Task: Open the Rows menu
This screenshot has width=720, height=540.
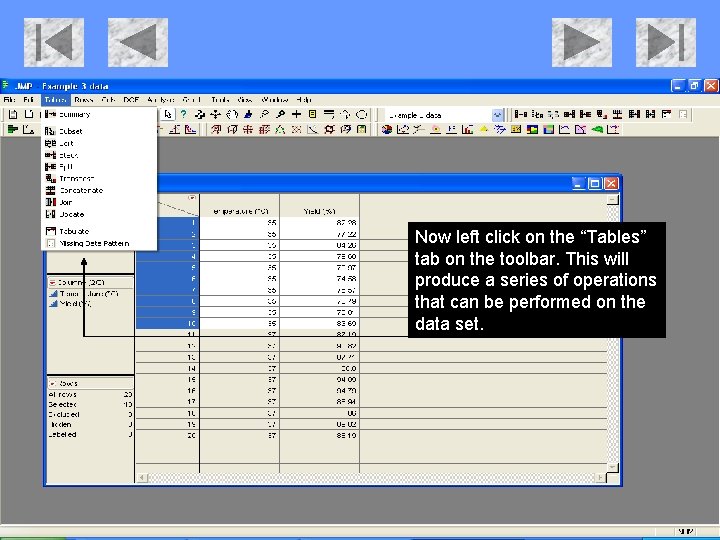Action: (x=84, y=100)
